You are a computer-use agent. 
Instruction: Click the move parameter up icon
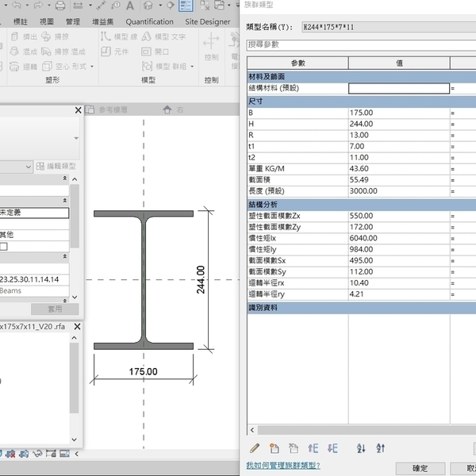pyautogui.click(x=313, y=449)
